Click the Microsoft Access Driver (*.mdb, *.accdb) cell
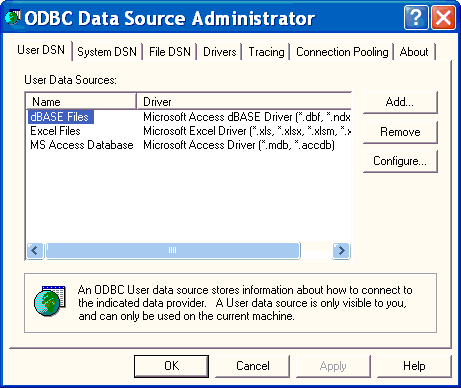 (239, 145)
